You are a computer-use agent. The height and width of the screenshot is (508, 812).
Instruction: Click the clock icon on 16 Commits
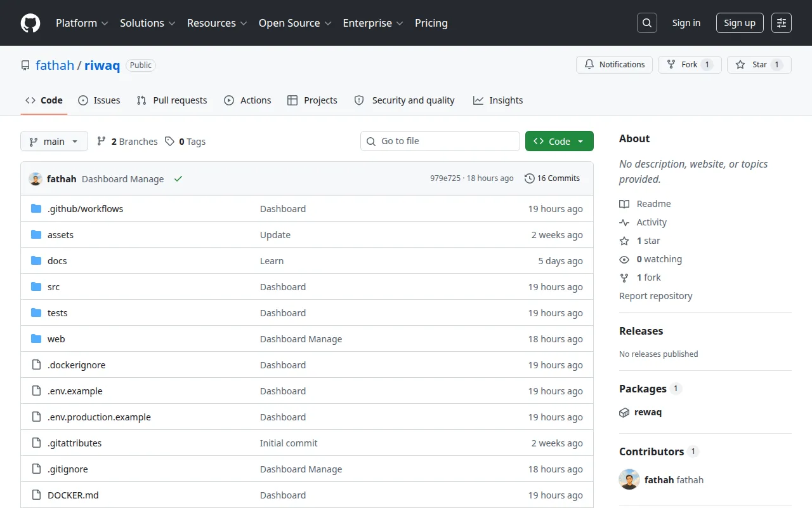coord(530,178)
